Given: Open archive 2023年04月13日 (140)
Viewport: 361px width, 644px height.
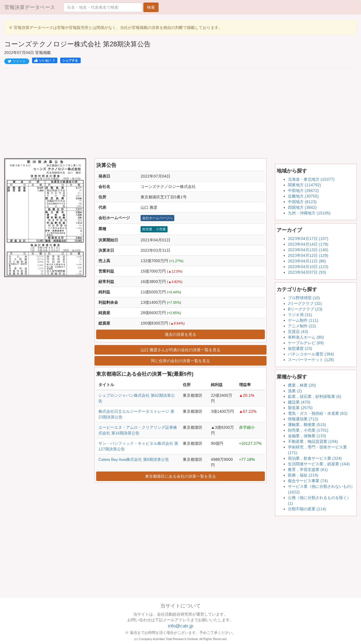Looking at the screenshot, I should (308, 250).
